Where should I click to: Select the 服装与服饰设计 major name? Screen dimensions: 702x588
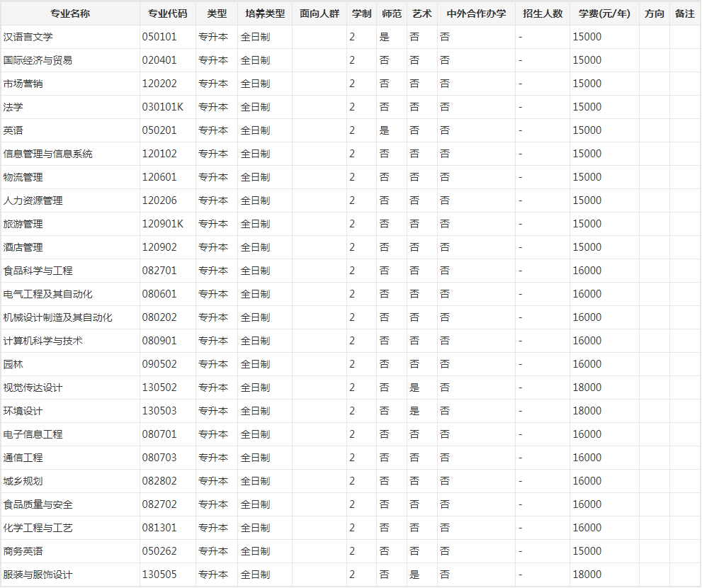(x=38, y=575)
